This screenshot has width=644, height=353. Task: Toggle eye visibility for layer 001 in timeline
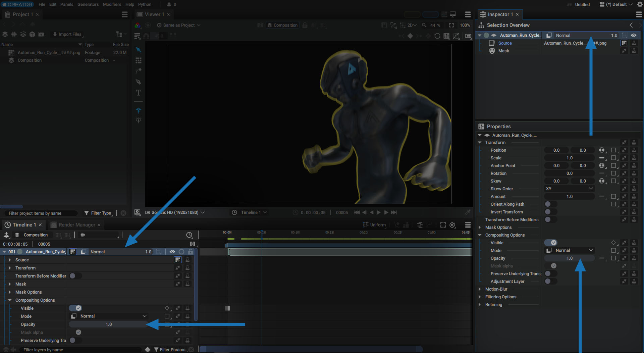(172, 252)
